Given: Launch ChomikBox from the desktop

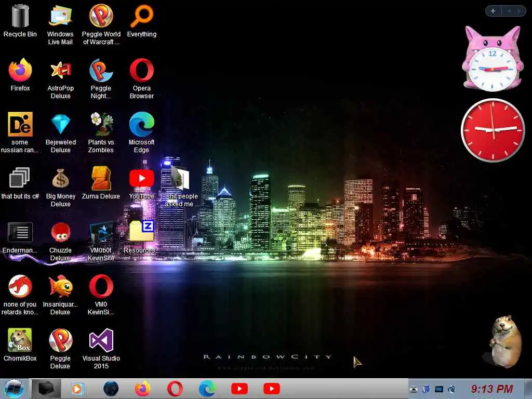Looking at the screenshot, I should click(20, 345).
